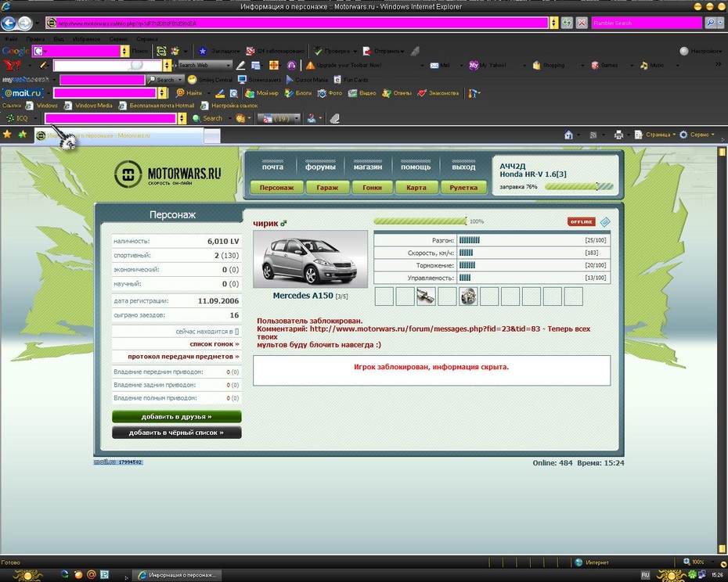The image size is (728, 582).
Task: Click the заправка 76% fuel bar
Action: coord(579,187)
